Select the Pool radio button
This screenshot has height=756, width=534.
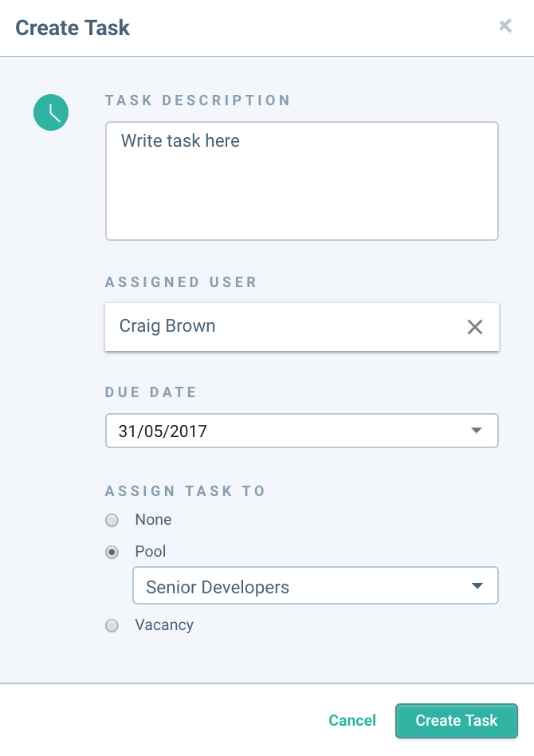point(112,552)
